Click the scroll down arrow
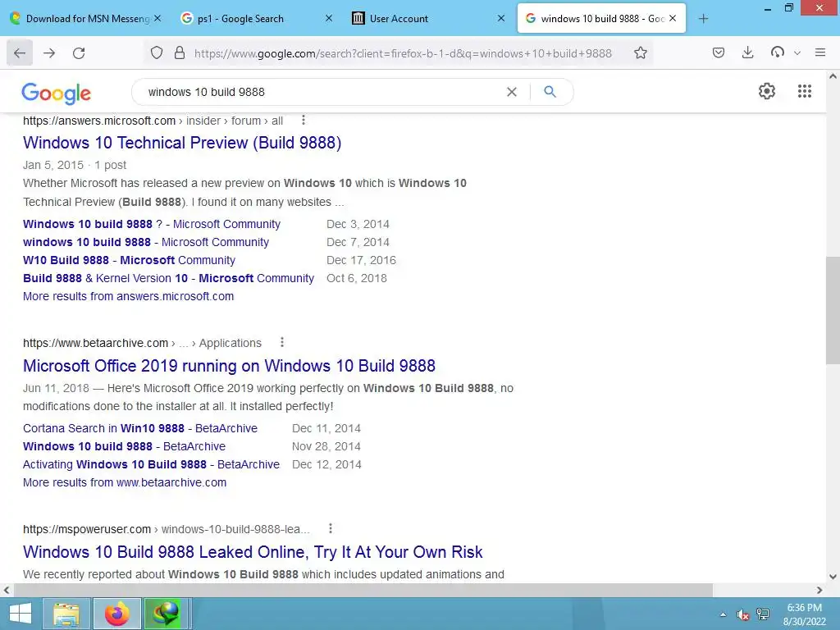The image size is (840, 630). click(833, 577)
